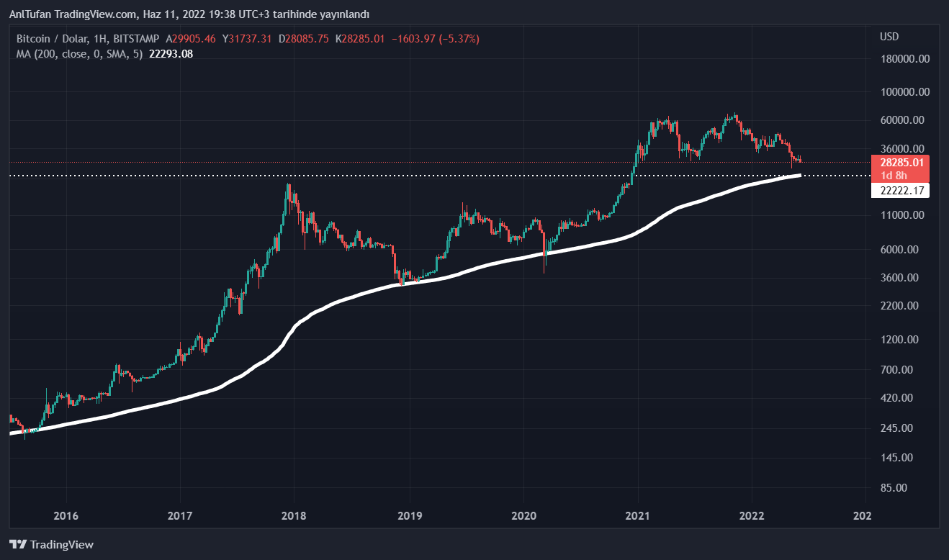Image resolution: width=949 pixels, height=560 pixels.
Task: Click the 2022 year label on time axis
Action: (752, 516)
